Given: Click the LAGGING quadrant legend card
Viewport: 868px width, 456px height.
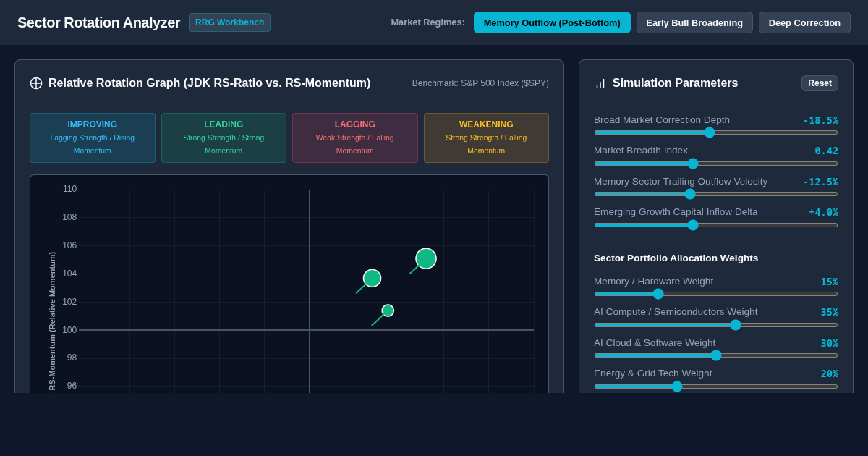Looking at the screenshot, I should tap(355, 138).
